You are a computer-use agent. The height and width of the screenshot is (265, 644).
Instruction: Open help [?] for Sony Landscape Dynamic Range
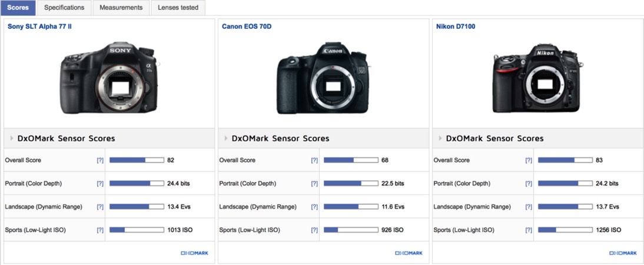[x=100, y=207]
